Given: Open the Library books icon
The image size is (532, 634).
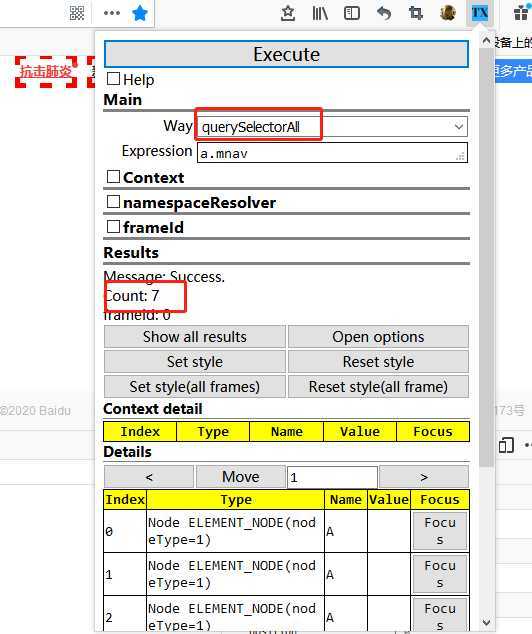Looking at the screenshot, I should click(x=320, y=13).
